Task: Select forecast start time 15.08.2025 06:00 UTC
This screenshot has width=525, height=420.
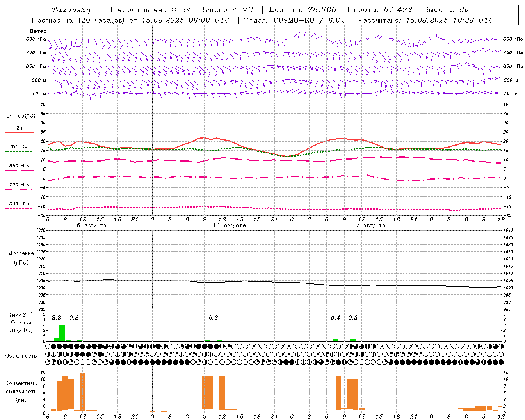Action: [185, 20]
